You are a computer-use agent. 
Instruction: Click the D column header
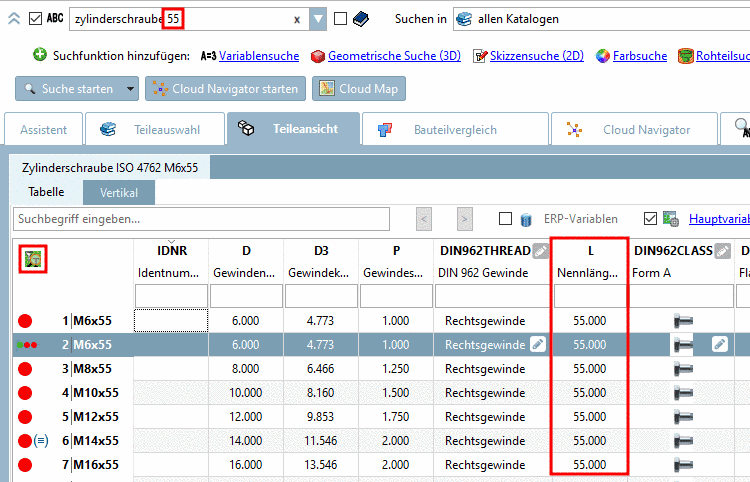click(x=246, y=251)
